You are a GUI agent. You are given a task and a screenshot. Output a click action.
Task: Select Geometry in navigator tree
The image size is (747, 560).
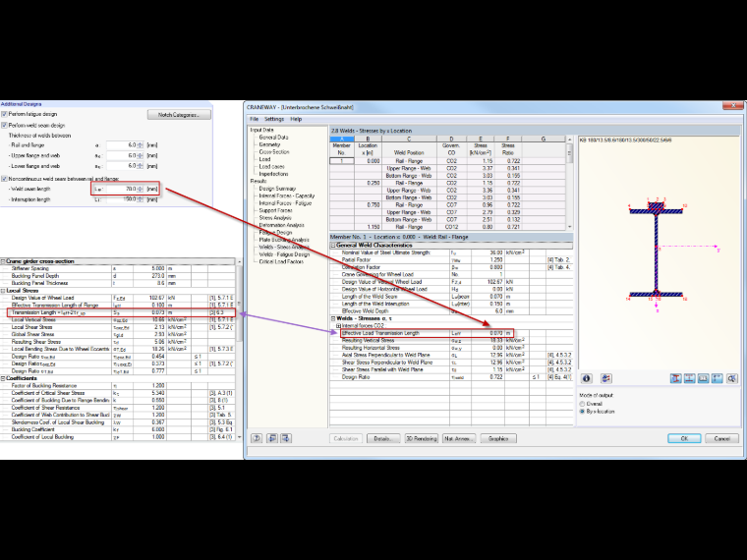[x=269, y=144]
